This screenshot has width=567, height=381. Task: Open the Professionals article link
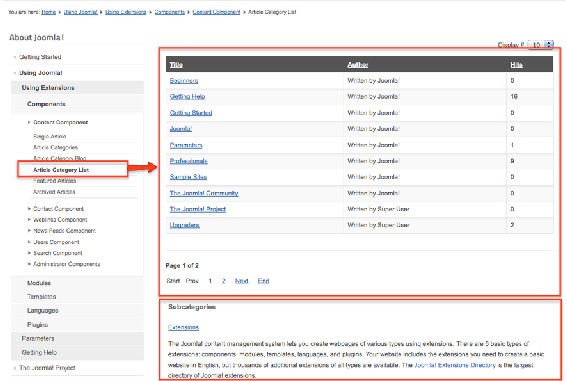(188, 161)
